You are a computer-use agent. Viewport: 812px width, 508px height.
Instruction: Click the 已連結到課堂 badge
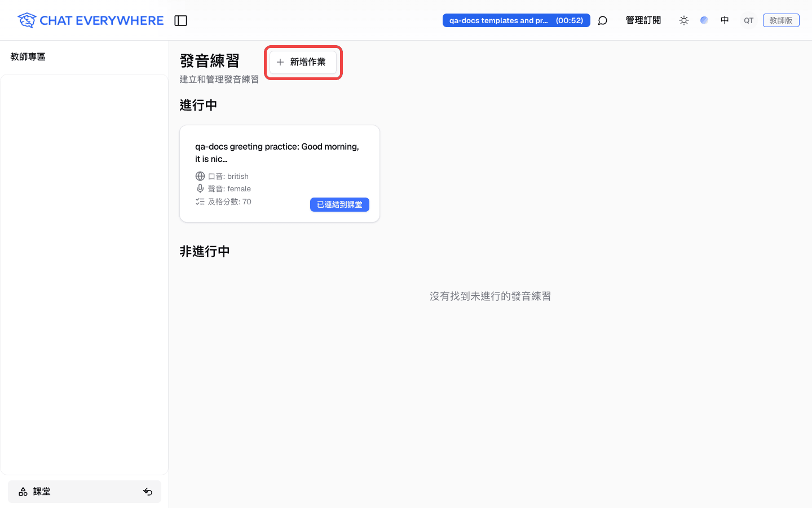click(x=339, y=204)
